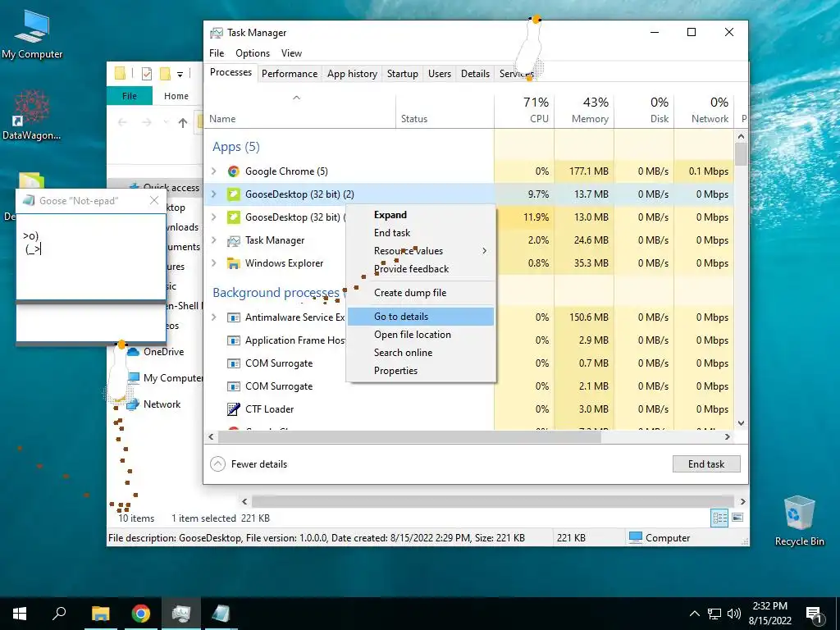Open the volume control in the system tray
Screen dimensions: 840x630
(x=734, y=614)
